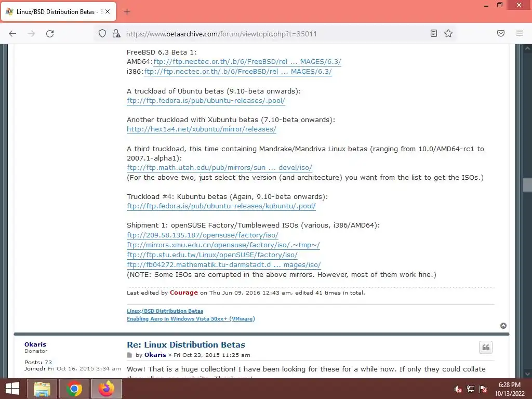Open 209.58.135.187 opensuse factory link
Image resolution: width=532 pixels, height=399 pixels.
[x=203, y=235]
